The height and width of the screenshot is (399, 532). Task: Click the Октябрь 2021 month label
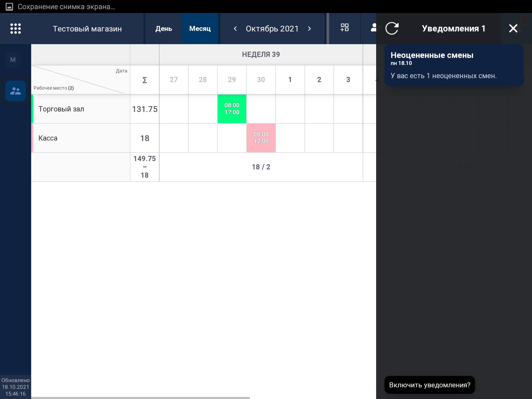tap(272, 29)
